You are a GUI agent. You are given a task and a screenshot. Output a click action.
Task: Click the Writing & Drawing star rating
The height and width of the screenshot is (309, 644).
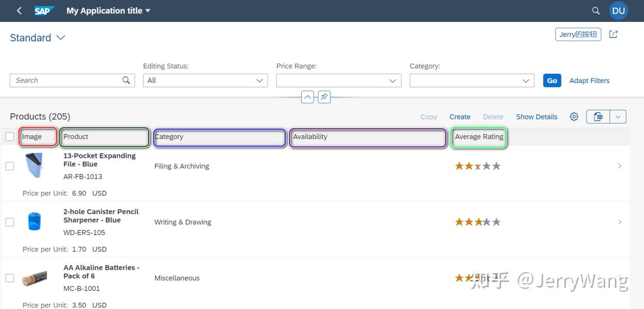coord(478,222)
